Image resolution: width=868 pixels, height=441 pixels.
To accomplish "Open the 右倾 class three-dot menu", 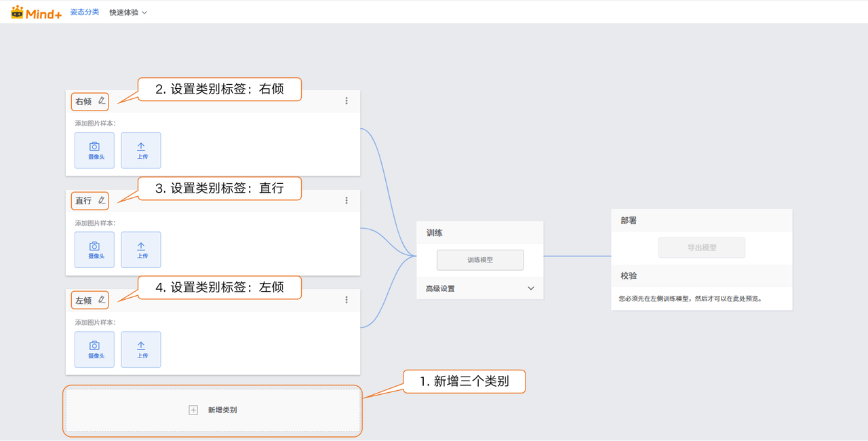I will 347,101.
